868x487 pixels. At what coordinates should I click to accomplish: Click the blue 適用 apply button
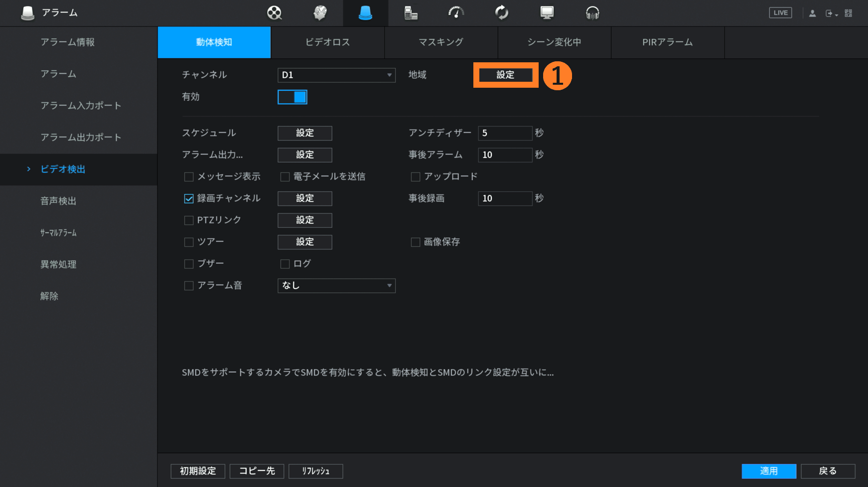pos(768,471)
